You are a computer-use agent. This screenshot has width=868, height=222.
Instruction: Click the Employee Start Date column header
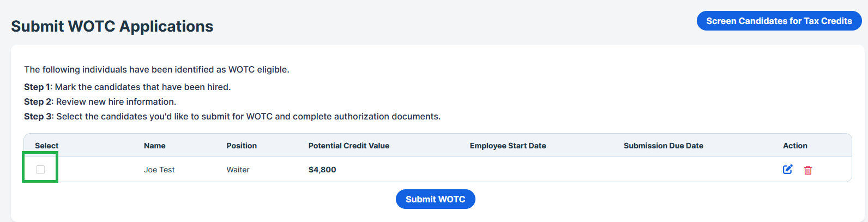coord(508,146)
